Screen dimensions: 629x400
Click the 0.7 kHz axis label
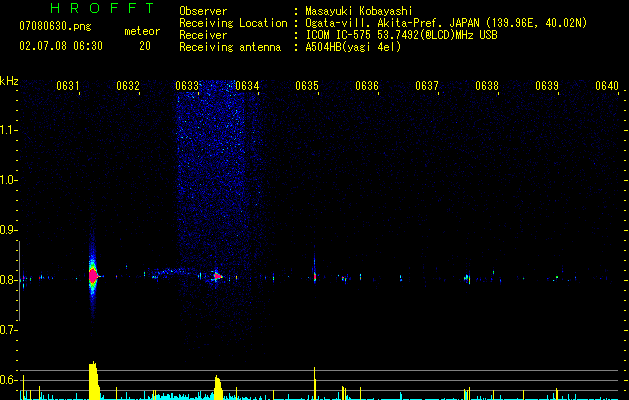pos(9,330)
